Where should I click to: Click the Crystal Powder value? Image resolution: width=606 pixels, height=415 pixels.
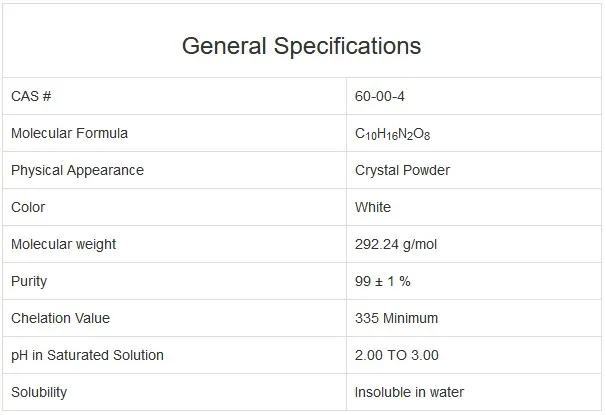pos(402,170)
